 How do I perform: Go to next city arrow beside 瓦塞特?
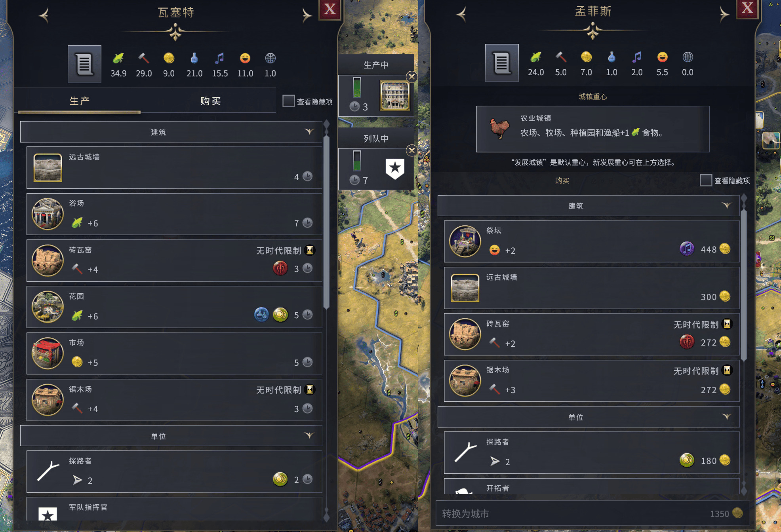(x=306, y=15)
